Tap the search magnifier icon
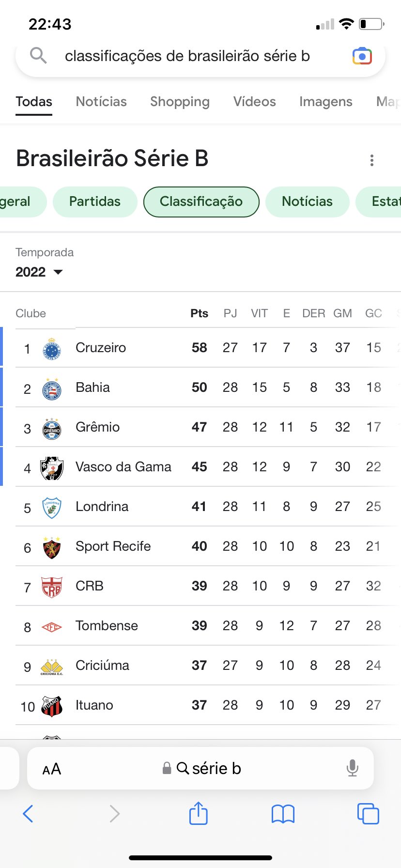Screen dimensions: 401x868 38,56
